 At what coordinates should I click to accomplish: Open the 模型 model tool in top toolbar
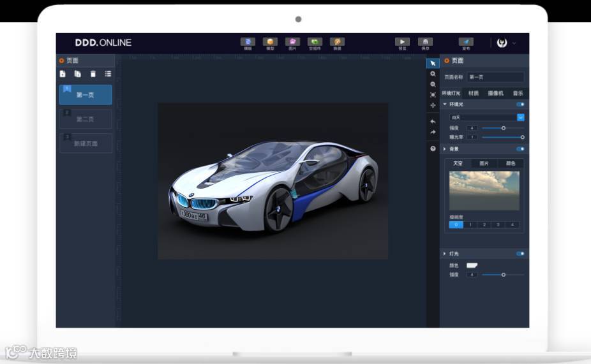(x=270, y=43)
